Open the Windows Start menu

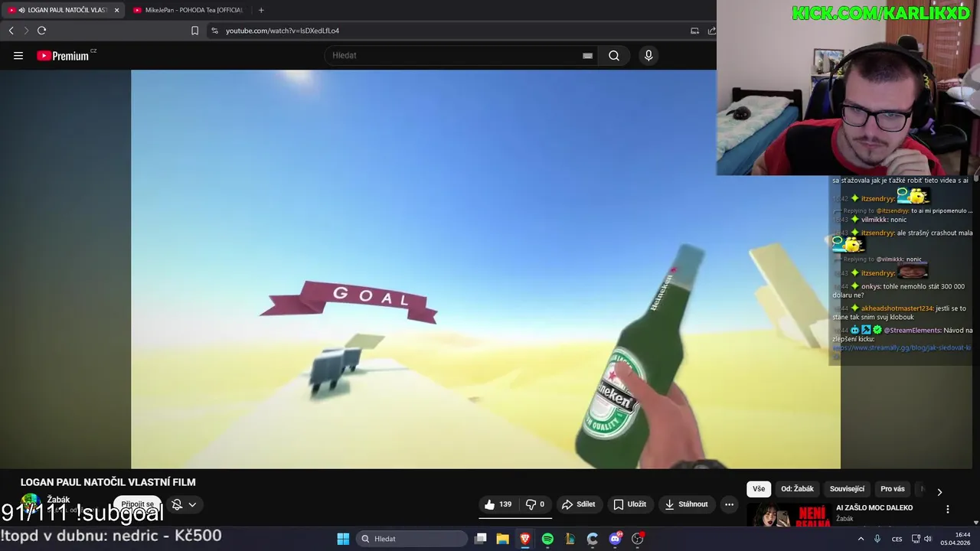(x=343, y=539)
